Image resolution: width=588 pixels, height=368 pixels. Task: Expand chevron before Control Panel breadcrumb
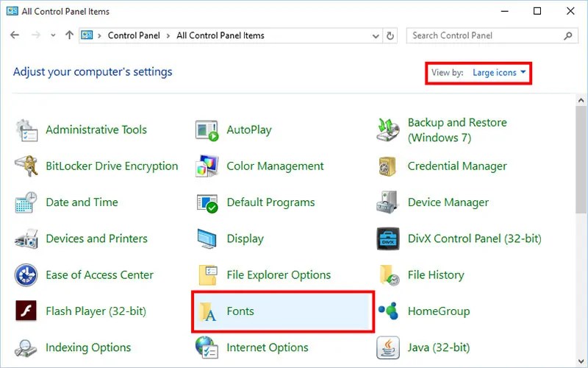pyautogui.click(x=99, y=35)
